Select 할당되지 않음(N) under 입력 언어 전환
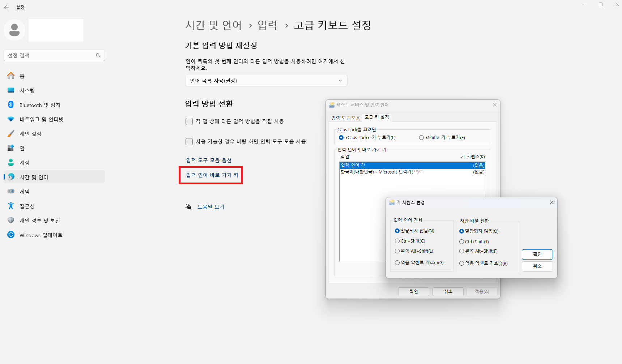The image size is (622, 364). point(397,231)
